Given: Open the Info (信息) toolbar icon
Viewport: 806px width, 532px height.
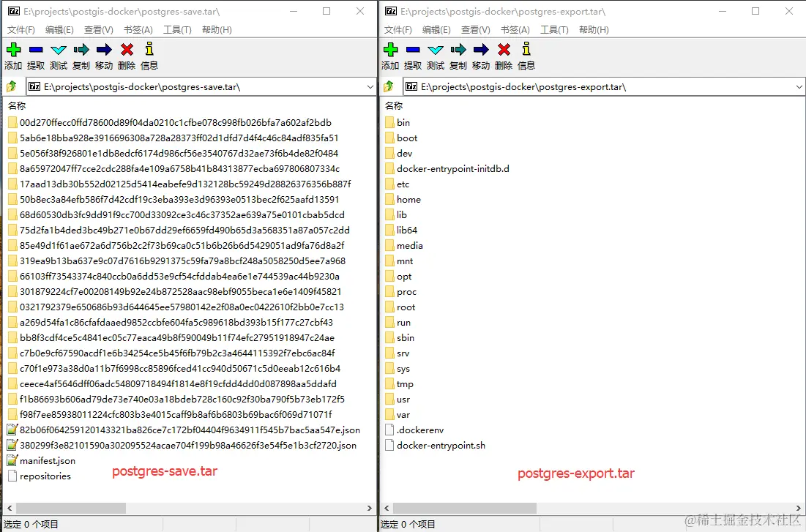Looking at the screenshot, I should (149, 50).
